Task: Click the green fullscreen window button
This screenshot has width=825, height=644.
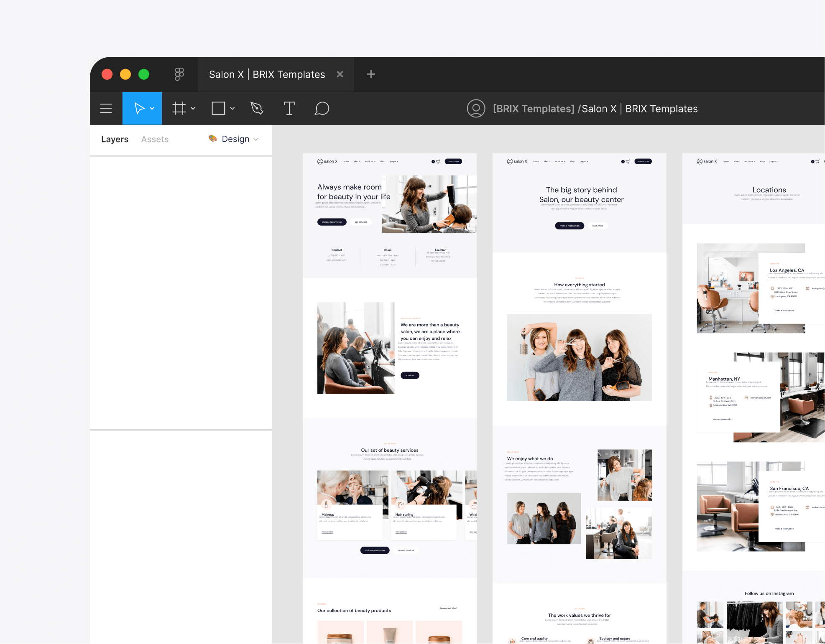Action: click(144, 74)
